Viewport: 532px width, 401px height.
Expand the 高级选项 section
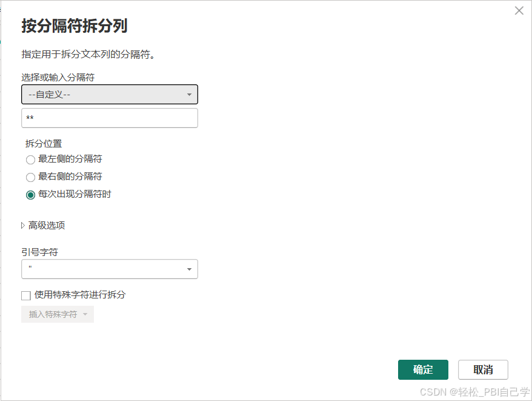click(x=43, y=225)
